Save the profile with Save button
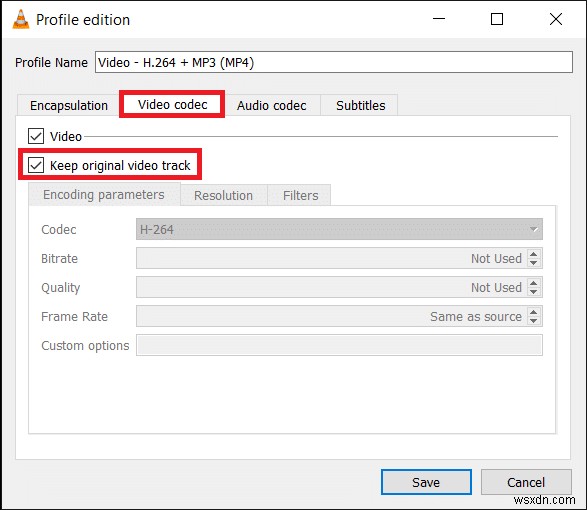 [x=426, y=482]
